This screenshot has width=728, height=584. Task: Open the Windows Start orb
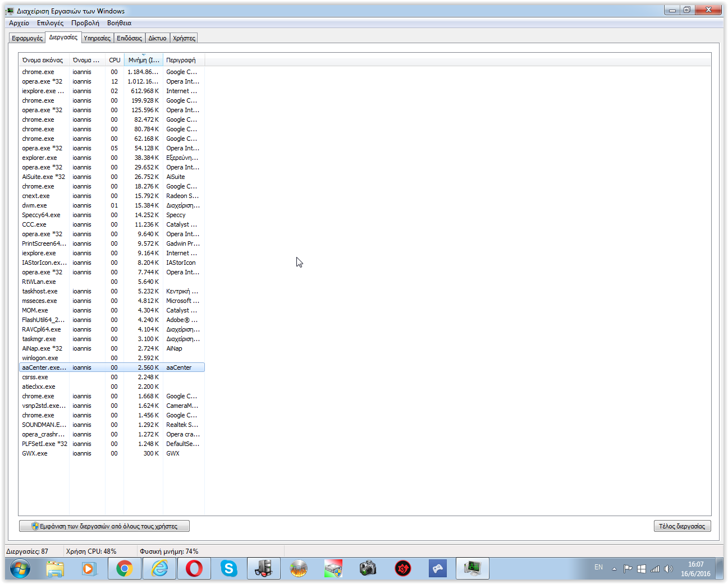(20, 569)
